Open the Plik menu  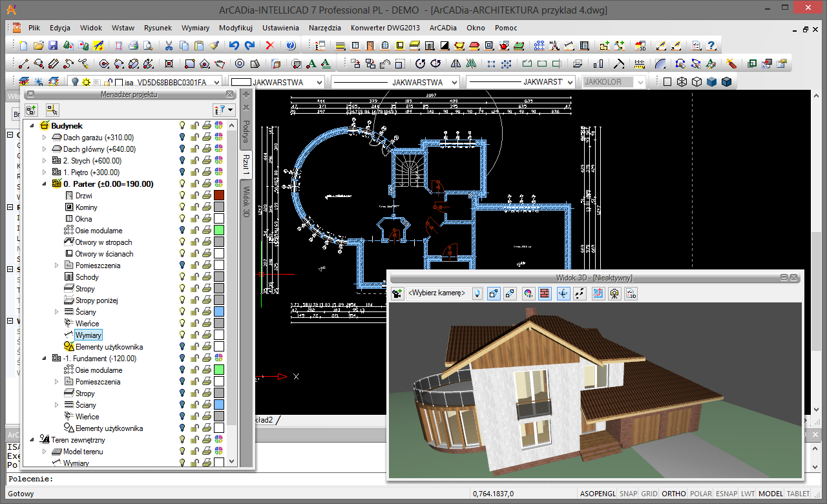34,28
